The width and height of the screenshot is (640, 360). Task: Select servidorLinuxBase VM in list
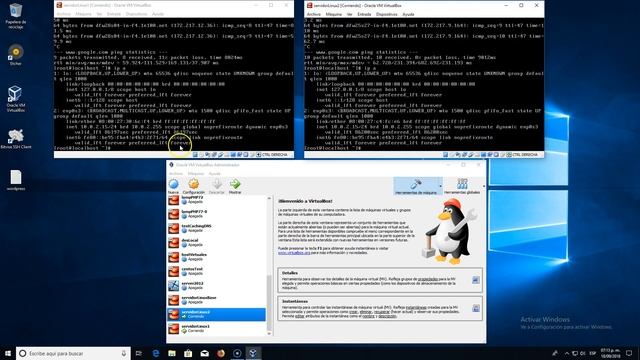(217, 300)
